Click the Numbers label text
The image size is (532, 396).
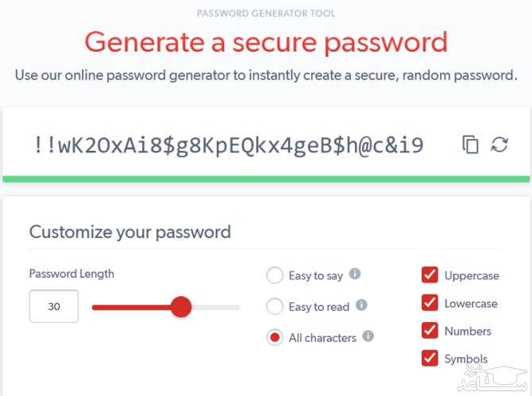(x=468, y=331)
